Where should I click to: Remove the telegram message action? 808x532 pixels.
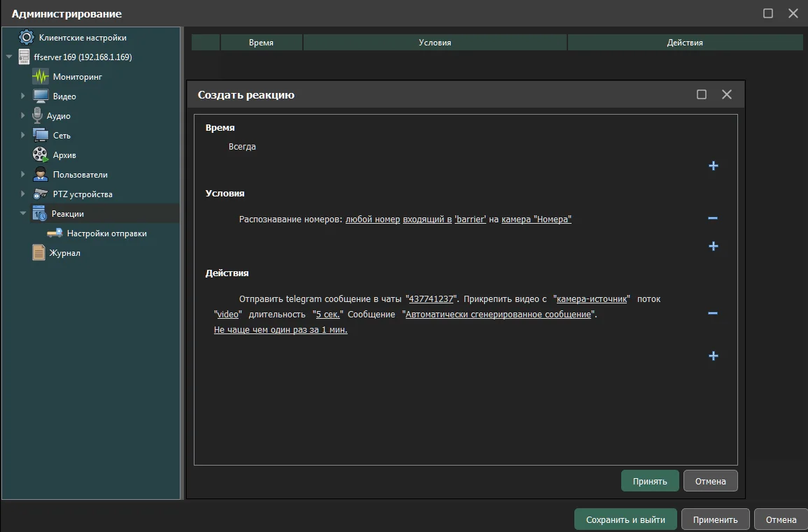point(713,313)
